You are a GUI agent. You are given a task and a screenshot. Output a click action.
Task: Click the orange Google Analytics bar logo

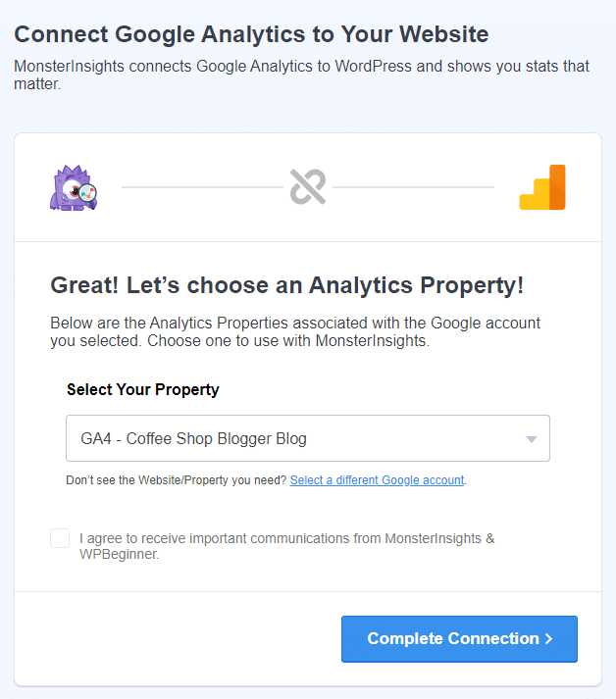pyautogui.click(x=542, y=187)
